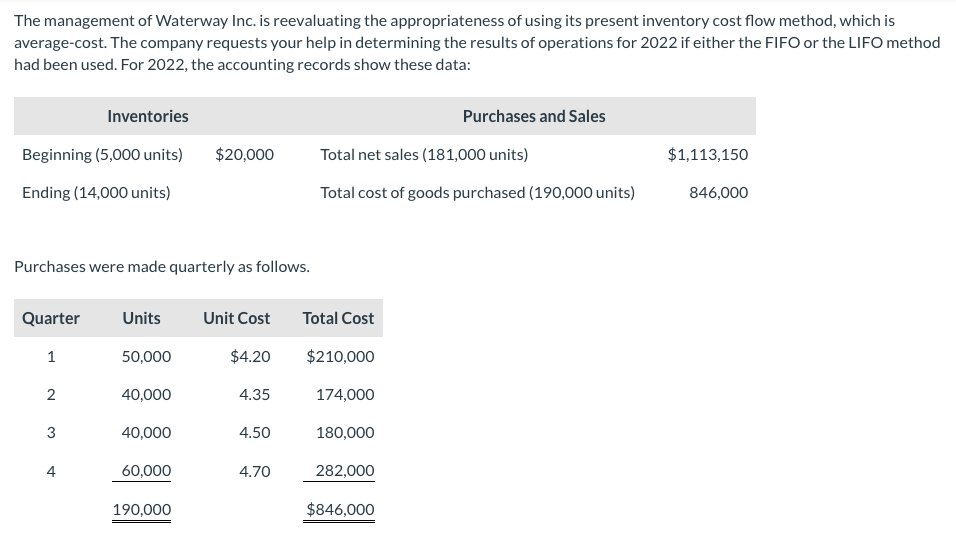This screenshot has height=544, width=956.
Task: Click the Purchases and Sales header
Action: pyautogui.click(x=533, y=116)
